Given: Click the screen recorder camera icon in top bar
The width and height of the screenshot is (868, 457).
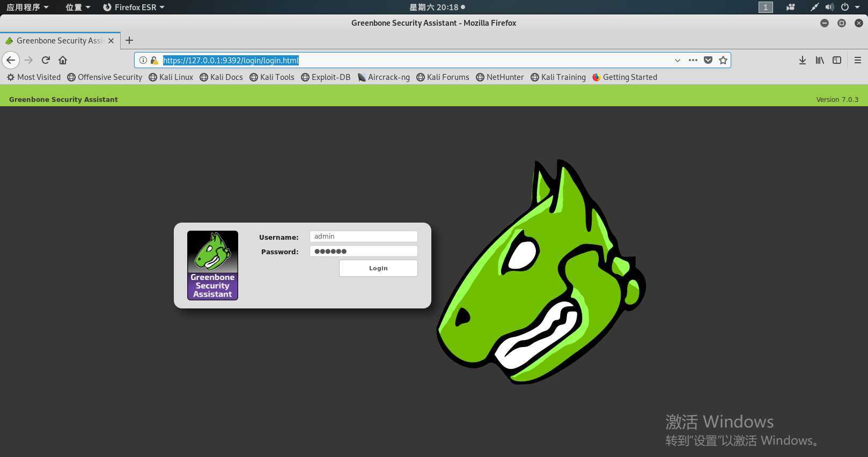Looking at the screenshot, I should [790, 7].
